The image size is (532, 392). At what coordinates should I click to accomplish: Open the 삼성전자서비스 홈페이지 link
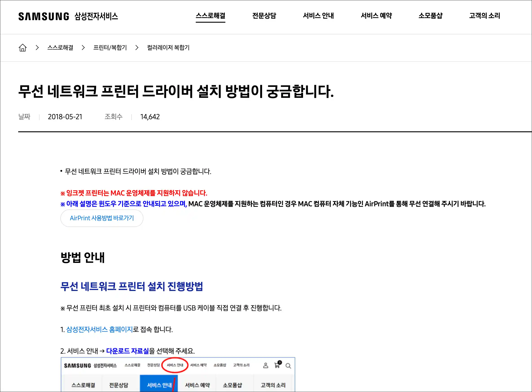pyautogui.click(x=99, y=329)
